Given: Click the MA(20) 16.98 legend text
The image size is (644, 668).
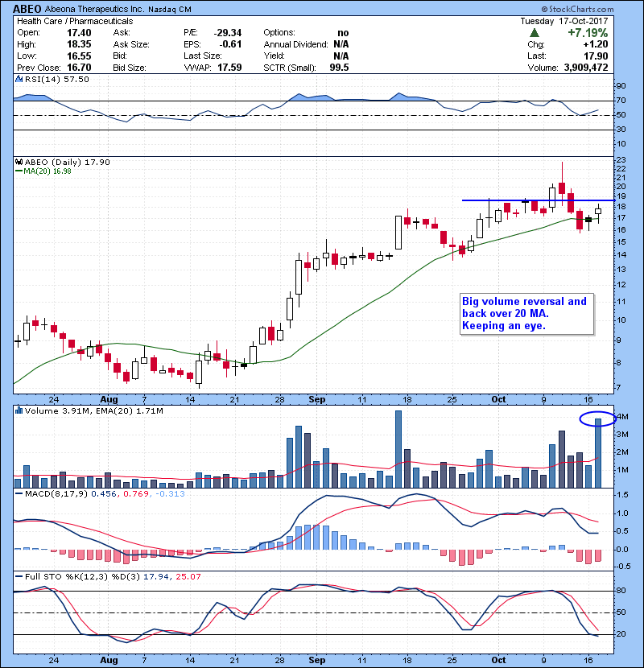Looking at the screenshot, I should click(47, 171).
